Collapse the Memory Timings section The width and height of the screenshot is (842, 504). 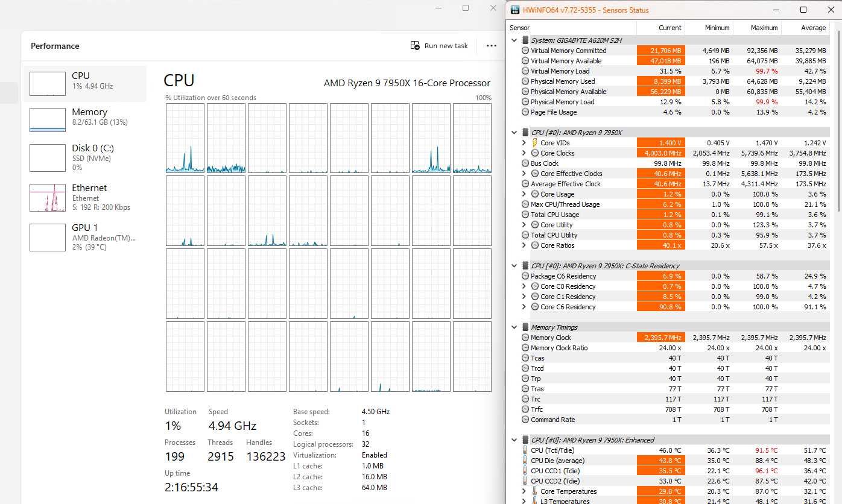click(514, 327)
